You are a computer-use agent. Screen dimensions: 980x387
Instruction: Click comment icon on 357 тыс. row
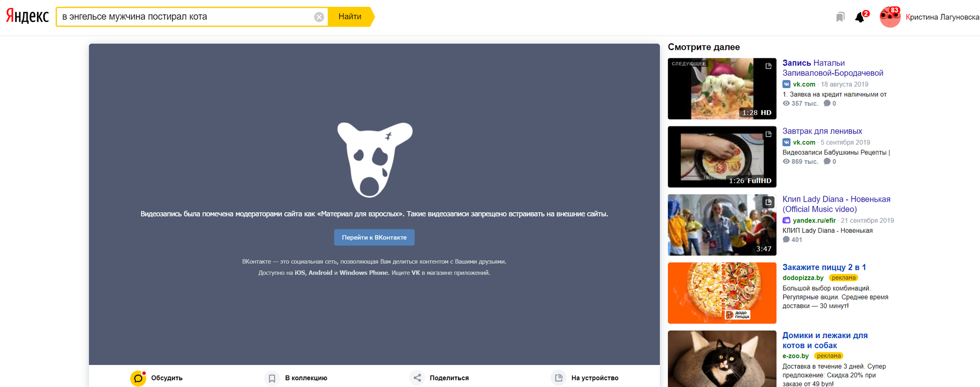(827, 103)
